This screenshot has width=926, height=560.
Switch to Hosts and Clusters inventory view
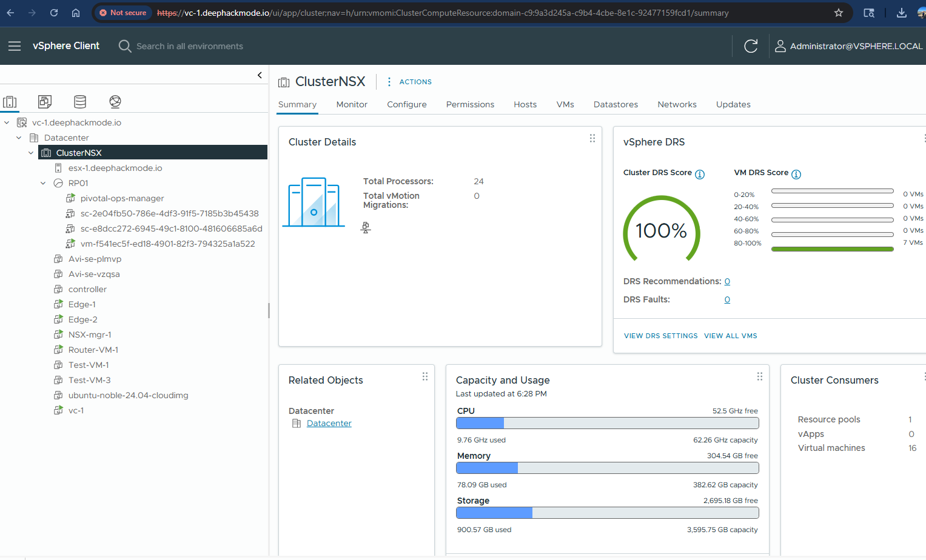tap(10, 102)
